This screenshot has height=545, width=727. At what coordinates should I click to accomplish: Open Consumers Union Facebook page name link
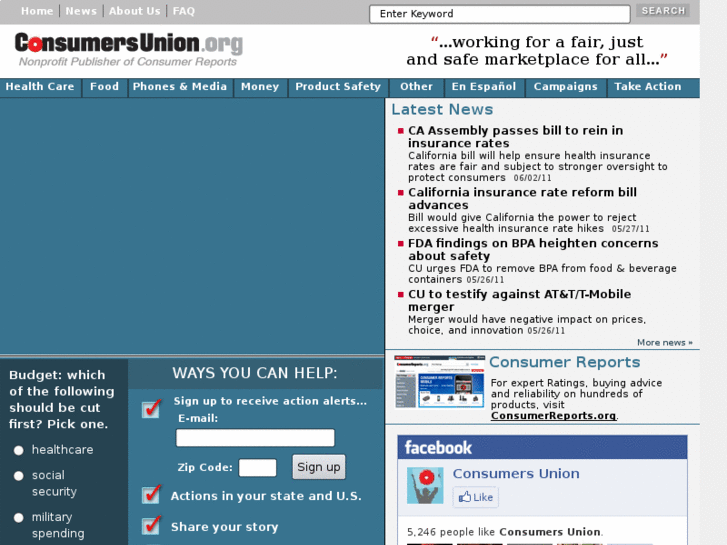click(516, 474)
